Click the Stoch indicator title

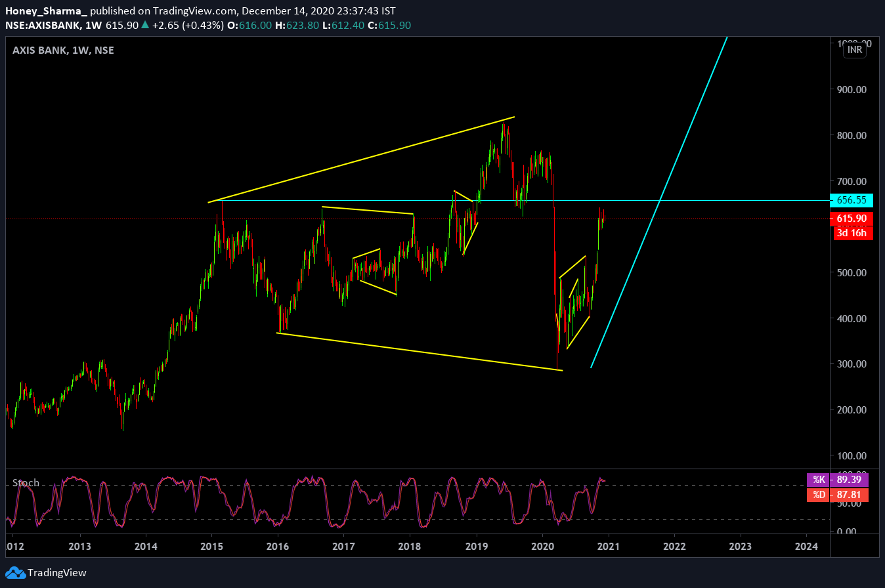(26, 483)
